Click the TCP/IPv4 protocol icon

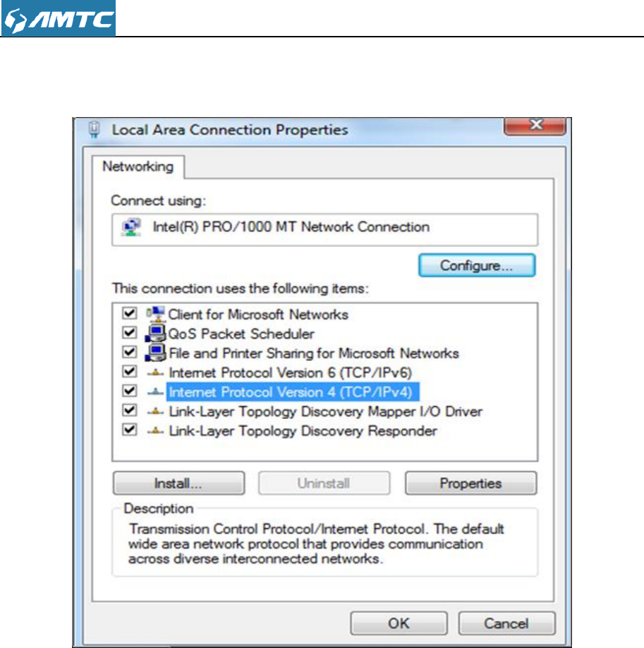155,392
